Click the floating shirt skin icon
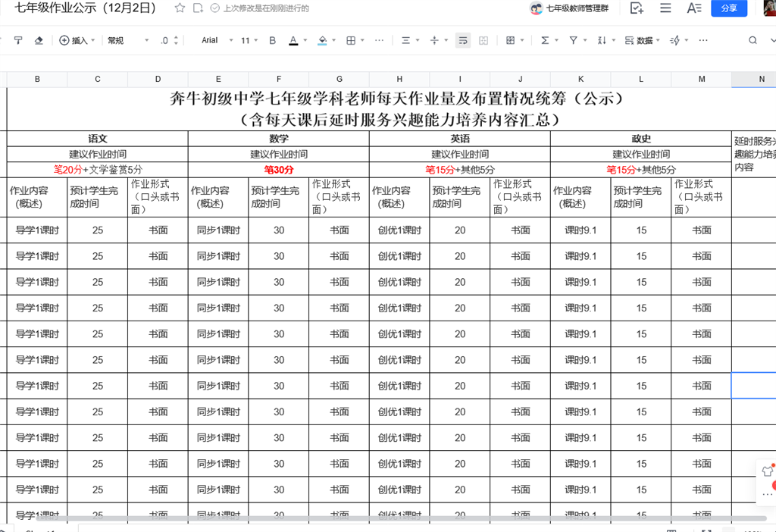 tap(767, 471)
